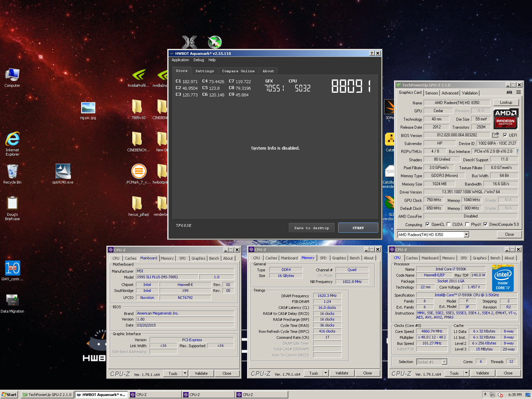Open the Debug menu in Aquamark
The image size is (532, 399).
click(x=199, y=60)
